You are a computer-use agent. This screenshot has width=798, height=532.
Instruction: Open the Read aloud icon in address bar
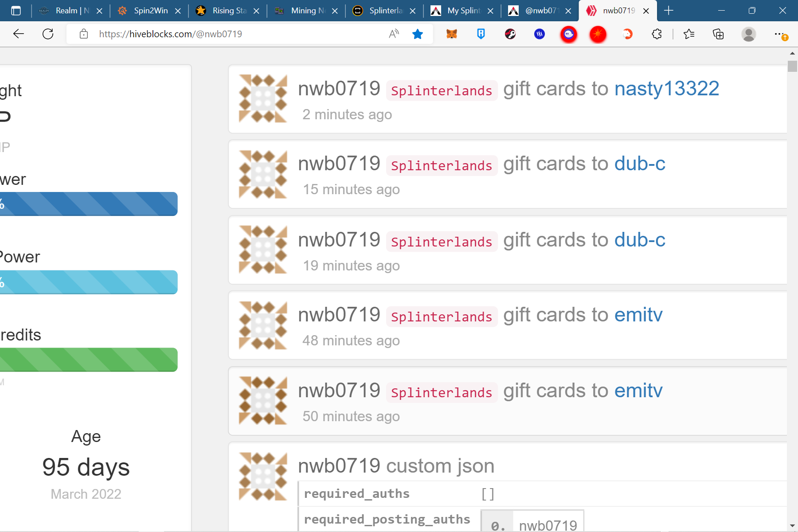pyautogui.click(x=394, y=34)
